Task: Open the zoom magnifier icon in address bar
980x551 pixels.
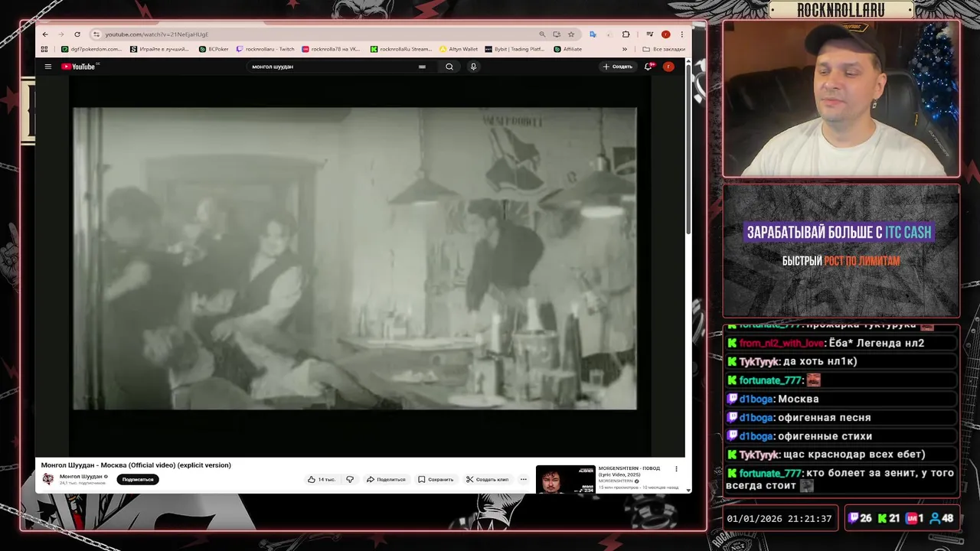Action: [x=542, y=34]
